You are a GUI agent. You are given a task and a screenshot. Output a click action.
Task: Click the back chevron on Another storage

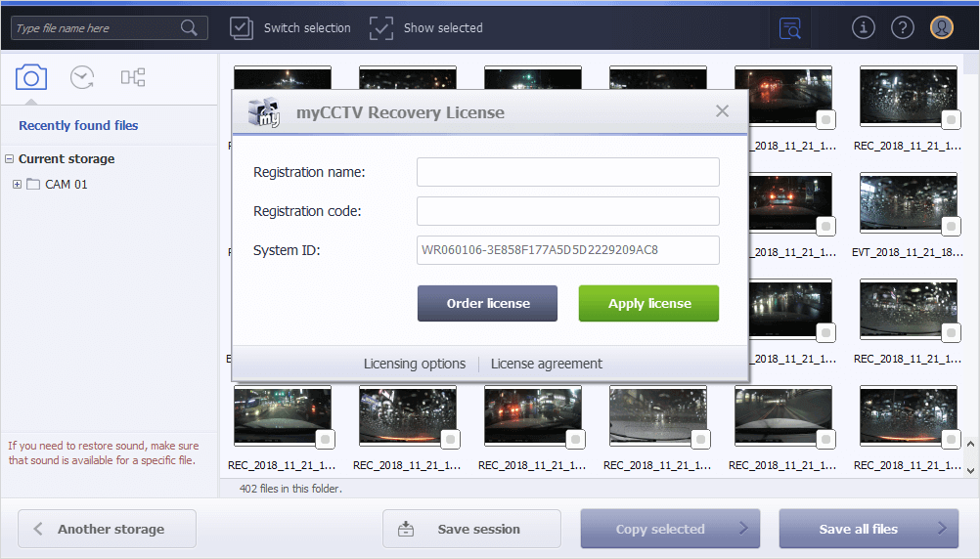[38, 529]
